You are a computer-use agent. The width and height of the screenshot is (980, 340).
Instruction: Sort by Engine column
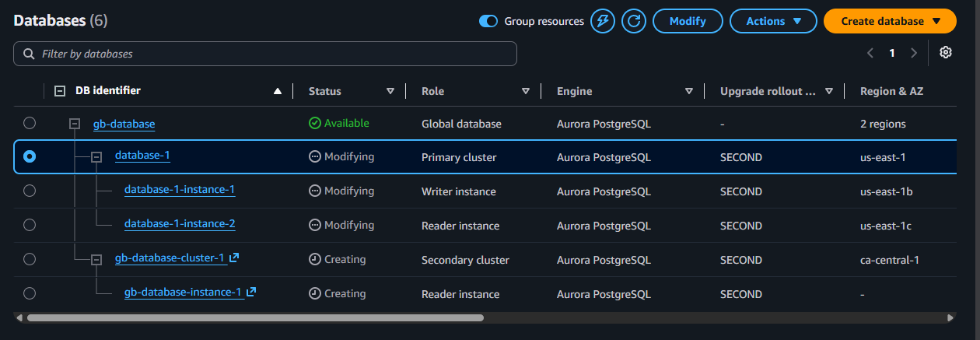click(689, 91)
